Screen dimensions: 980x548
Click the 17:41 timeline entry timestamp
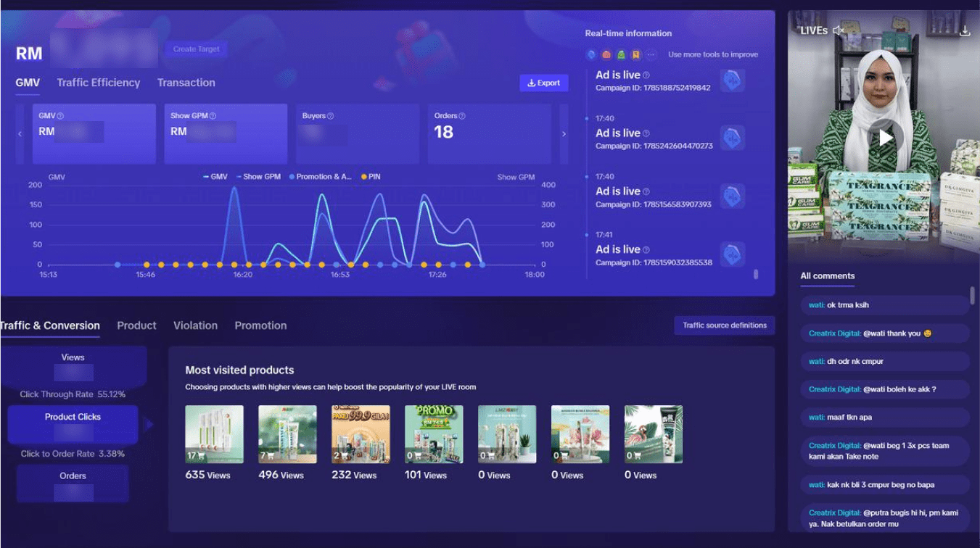[x=604, y=235]
